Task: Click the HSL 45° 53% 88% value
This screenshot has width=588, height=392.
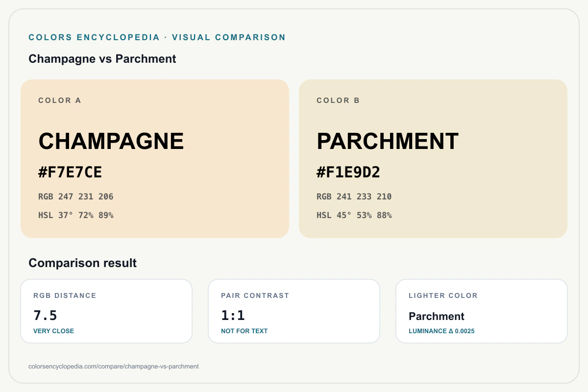Action: coord(354,215)
